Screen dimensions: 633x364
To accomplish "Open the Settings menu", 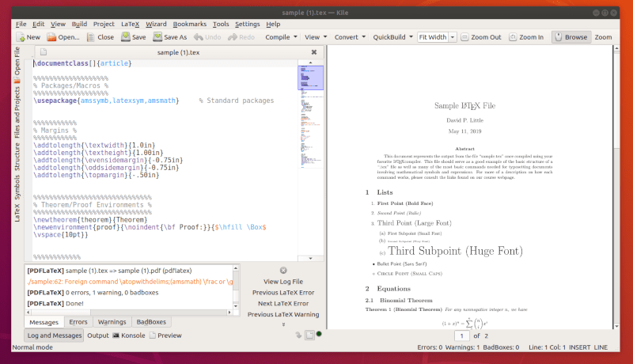I will coord(248,25).
